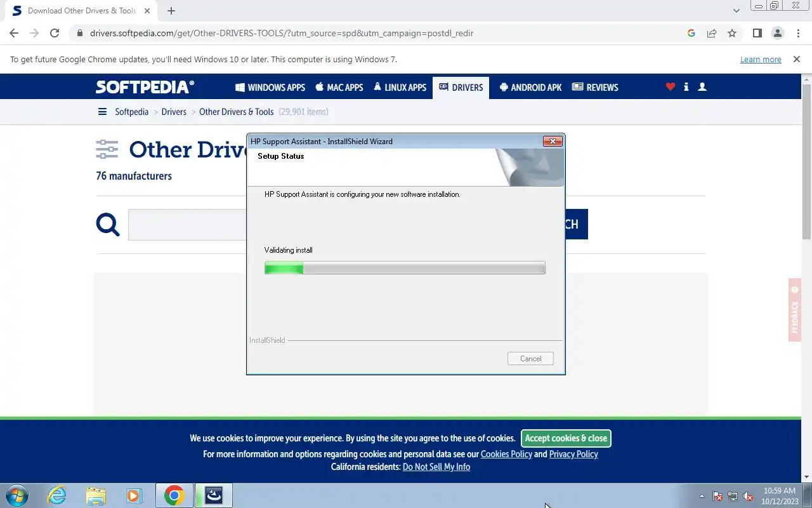Screen dimensions: 812x508
Task: Go to Softpedia logo homepage
Action: (145, 87)
